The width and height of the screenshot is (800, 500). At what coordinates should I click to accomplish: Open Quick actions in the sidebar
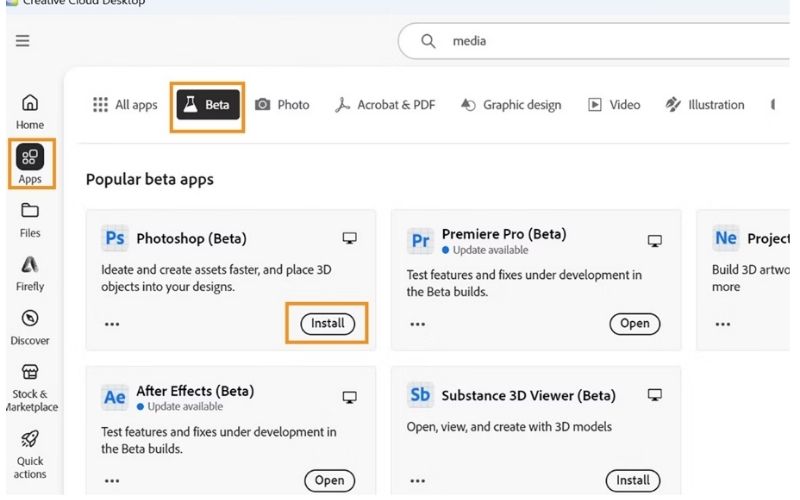click(30, 455)
